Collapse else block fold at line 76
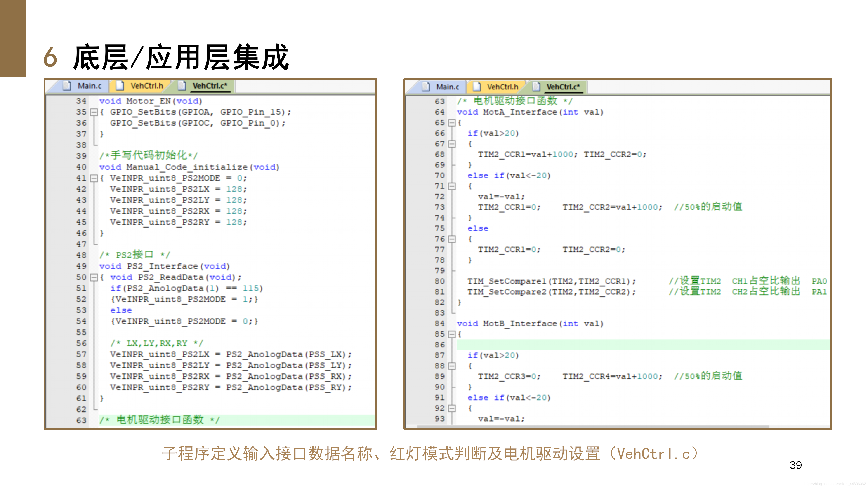 pos(452,239)
